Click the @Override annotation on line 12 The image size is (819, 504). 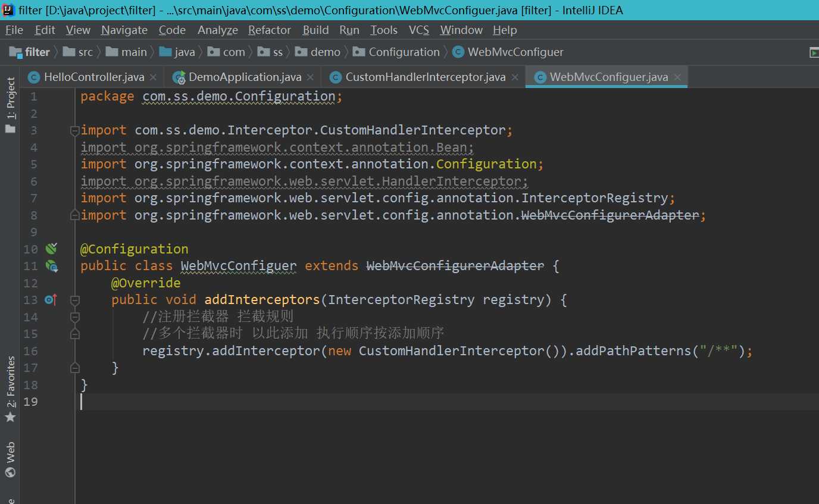(146, 283)
